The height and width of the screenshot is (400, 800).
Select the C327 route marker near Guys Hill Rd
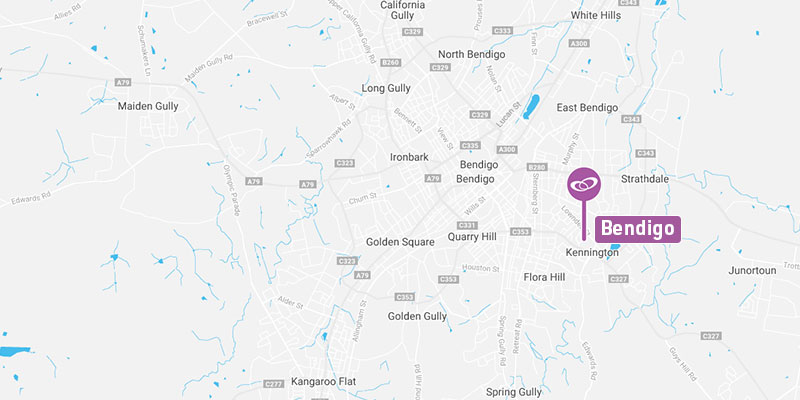(711, 336)
